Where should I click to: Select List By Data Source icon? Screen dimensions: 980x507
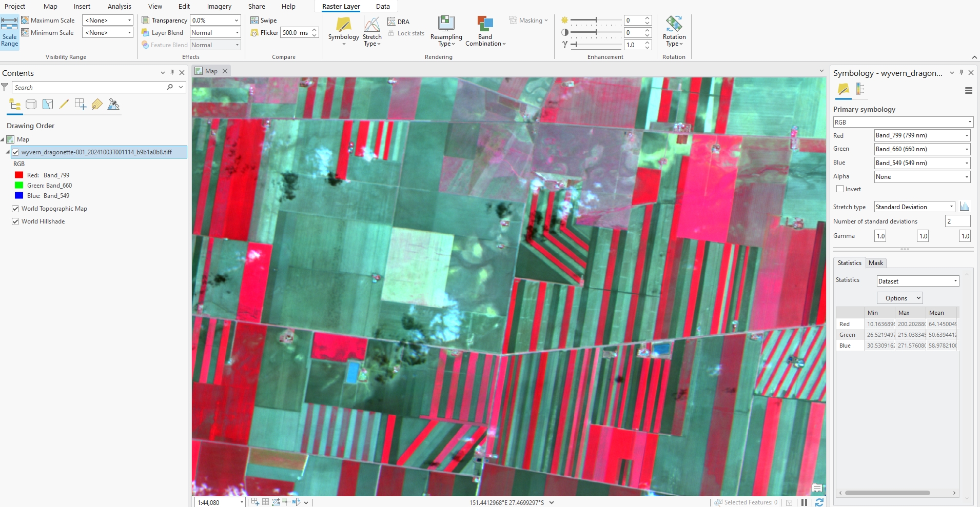click(31, 105)
